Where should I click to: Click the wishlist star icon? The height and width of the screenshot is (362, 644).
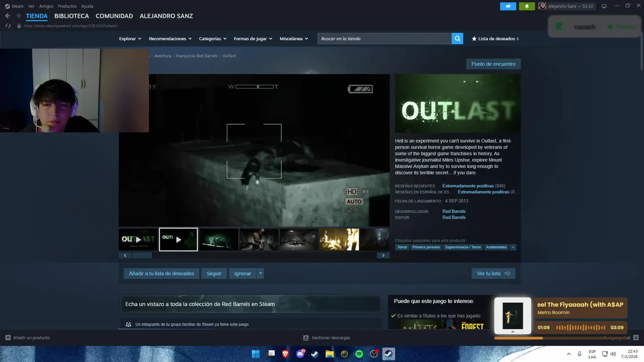coord(474,39)
